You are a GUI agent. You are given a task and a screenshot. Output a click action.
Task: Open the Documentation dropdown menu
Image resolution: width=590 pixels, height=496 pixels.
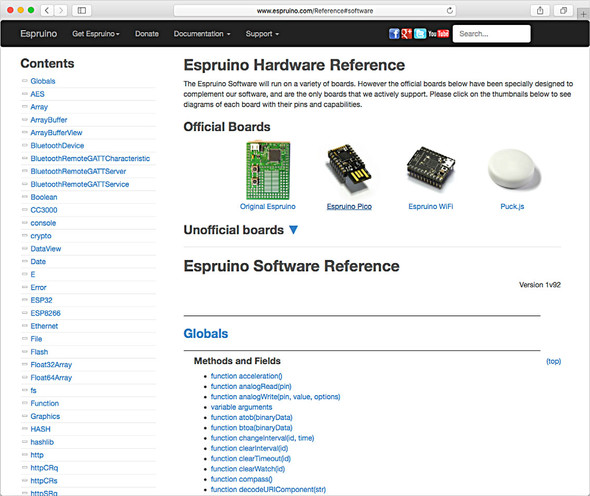click(202, 34)
